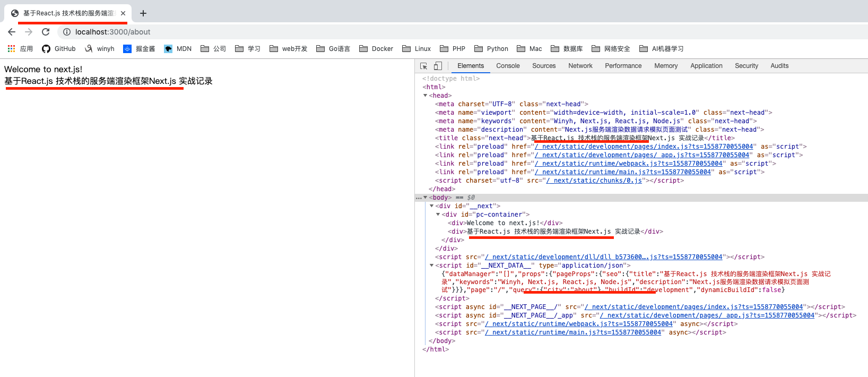The width and height of the screenshot is (868, 377).
Task: Open the MDN bookmark
Action: [x=178, y=48]
